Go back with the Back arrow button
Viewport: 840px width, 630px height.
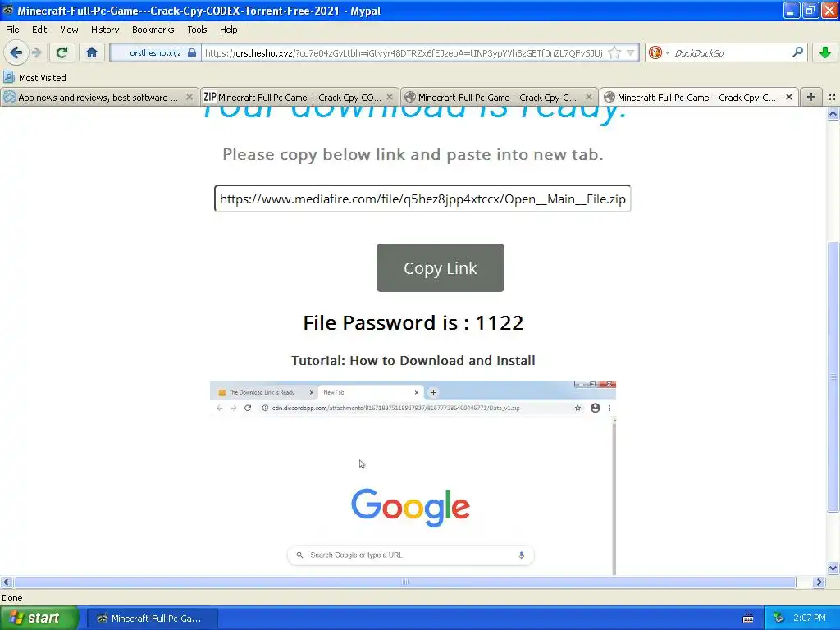pos(16,52)
